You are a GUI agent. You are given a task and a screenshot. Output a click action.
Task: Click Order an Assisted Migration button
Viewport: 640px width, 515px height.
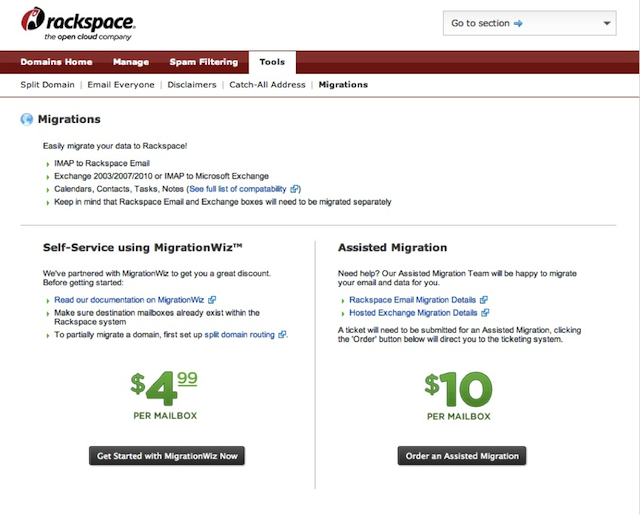462,456
